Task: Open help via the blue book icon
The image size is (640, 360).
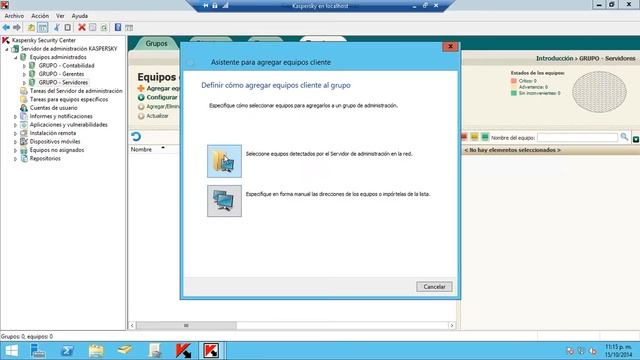Action: 118,27
